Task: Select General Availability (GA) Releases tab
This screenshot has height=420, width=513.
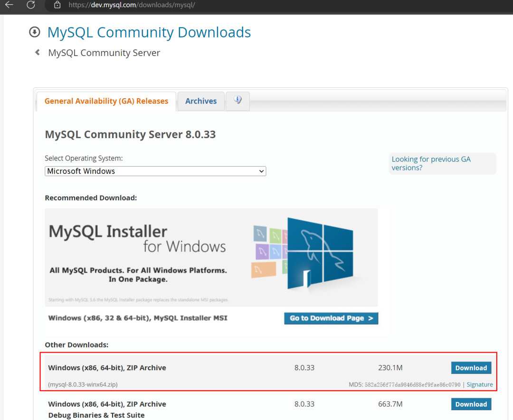Action: [x=106, y=101]
